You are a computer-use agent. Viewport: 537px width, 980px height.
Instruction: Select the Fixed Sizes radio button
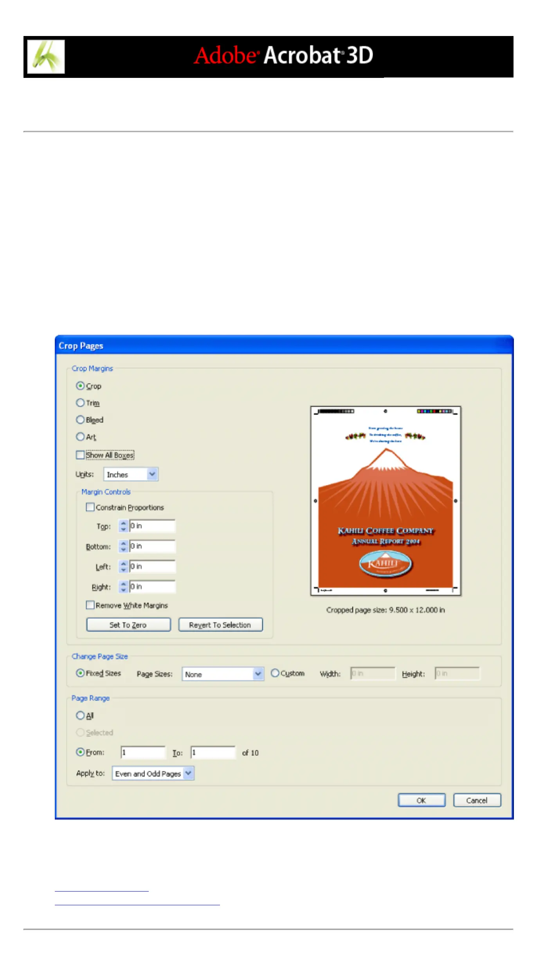pos(80,673)
